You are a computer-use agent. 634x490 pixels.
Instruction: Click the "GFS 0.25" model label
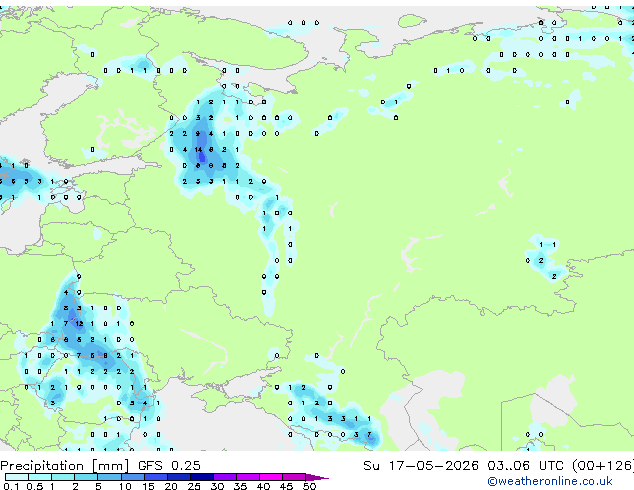point(169,466)
